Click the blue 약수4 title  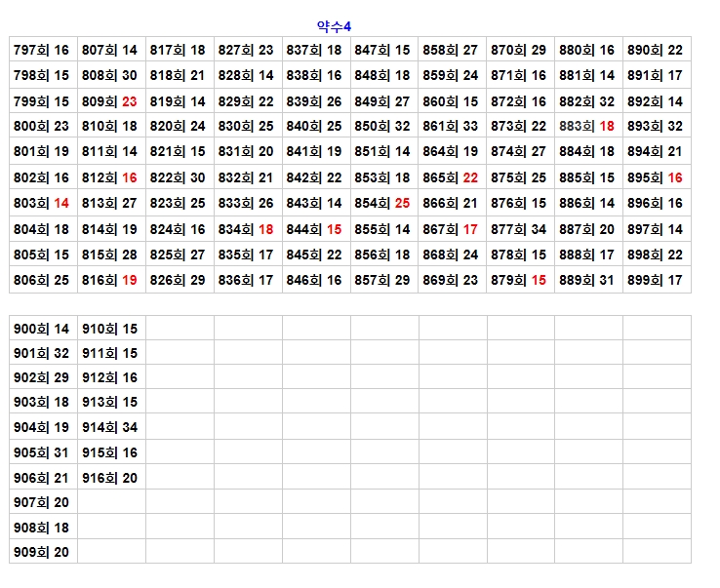click(334, 26)
